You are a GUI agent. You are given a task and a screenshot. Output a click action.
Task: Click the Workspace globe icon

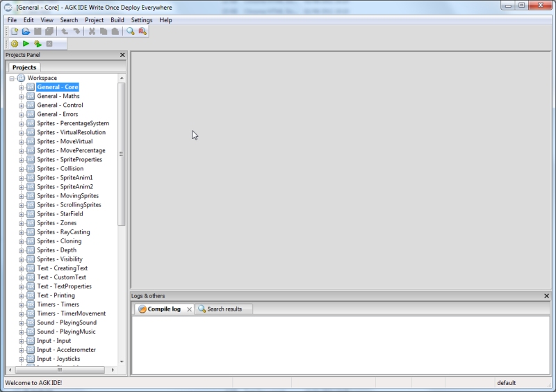[22, 78]
